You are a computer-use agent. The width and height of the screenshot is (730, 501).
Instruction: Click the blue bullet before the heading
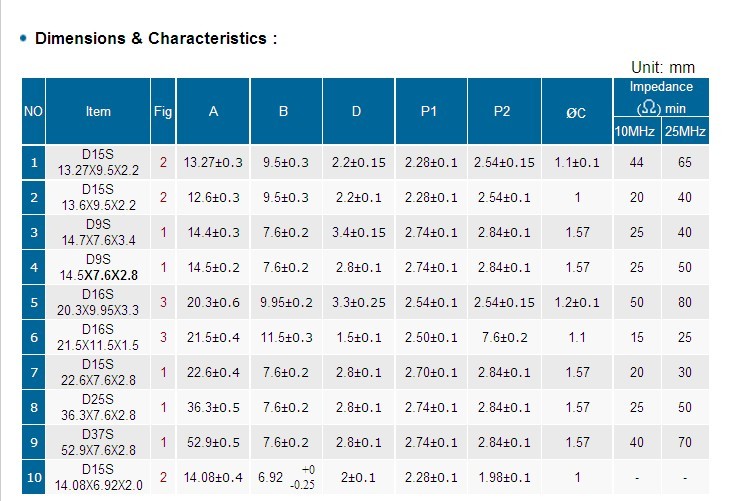23,38
